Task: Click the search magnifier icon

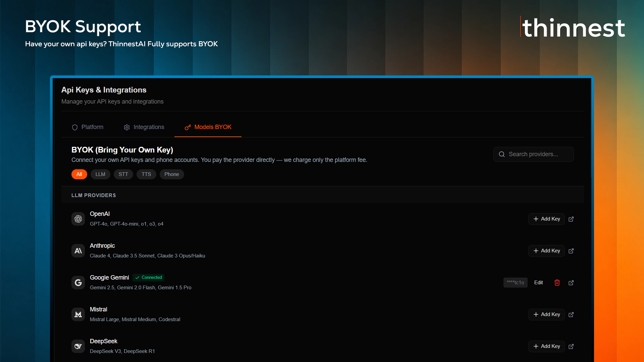Action: 502,154
